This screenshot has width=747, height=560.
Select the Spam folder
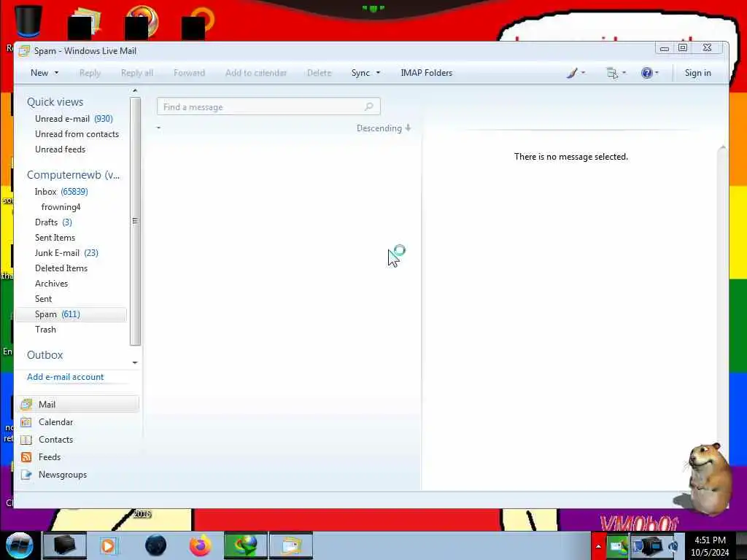pos(71,314)
